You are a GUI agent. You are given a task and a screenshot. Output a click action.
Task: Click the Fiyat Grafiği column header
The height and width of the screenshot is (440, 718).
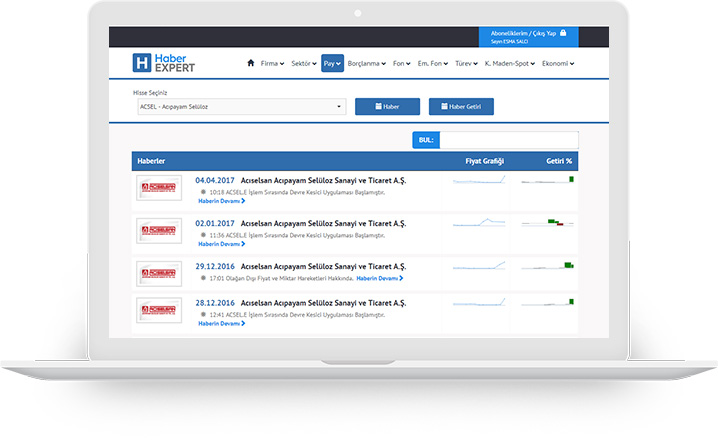point(484,161)
